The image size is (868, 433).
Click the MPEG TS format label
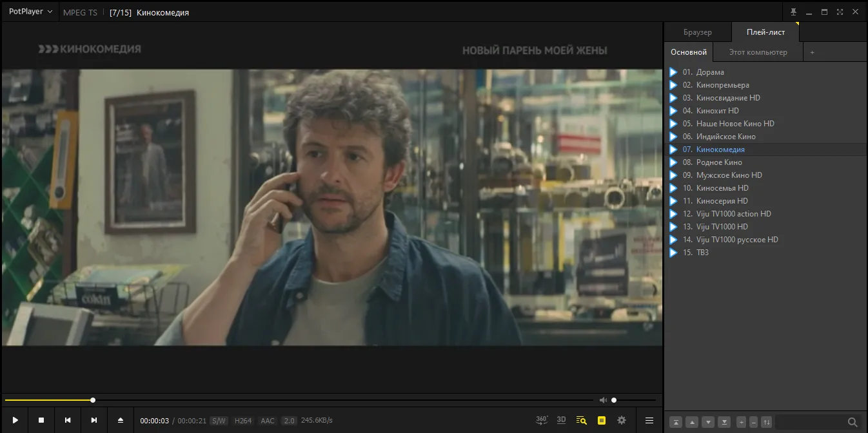click(x=80, y=12)
